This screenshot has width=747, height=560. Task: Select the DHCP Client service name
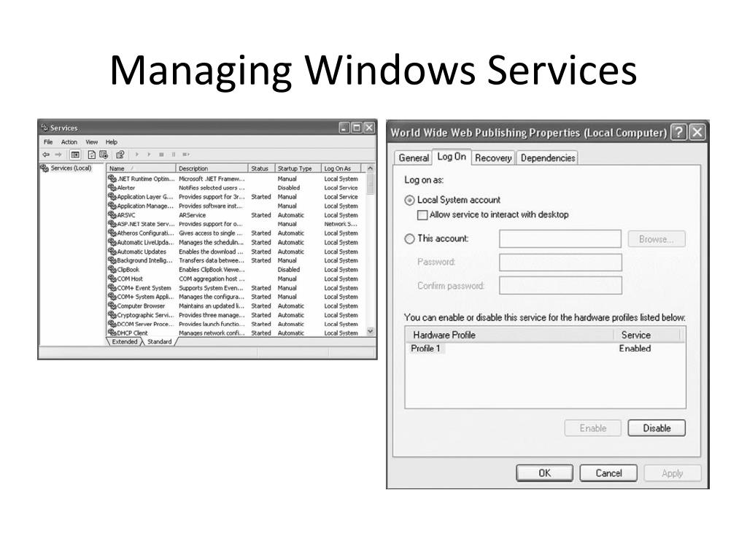coord(133,332)
